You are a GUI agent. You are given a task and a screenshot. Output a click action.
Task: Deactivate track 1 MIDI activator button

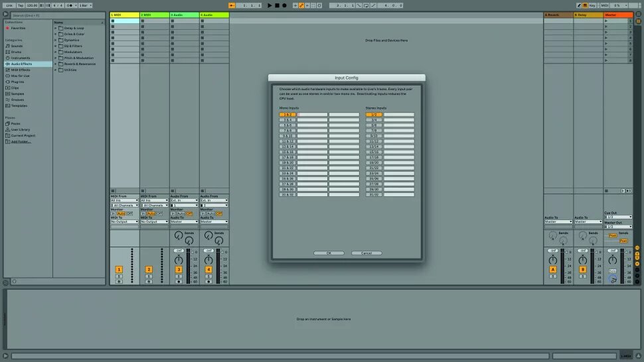(x=119, y=269)
